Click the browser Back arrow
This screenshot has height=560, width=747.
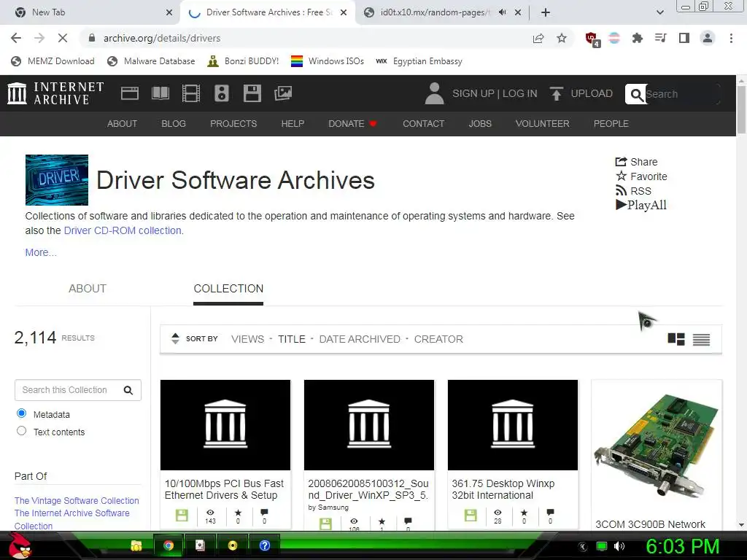[x=16, y=38]
